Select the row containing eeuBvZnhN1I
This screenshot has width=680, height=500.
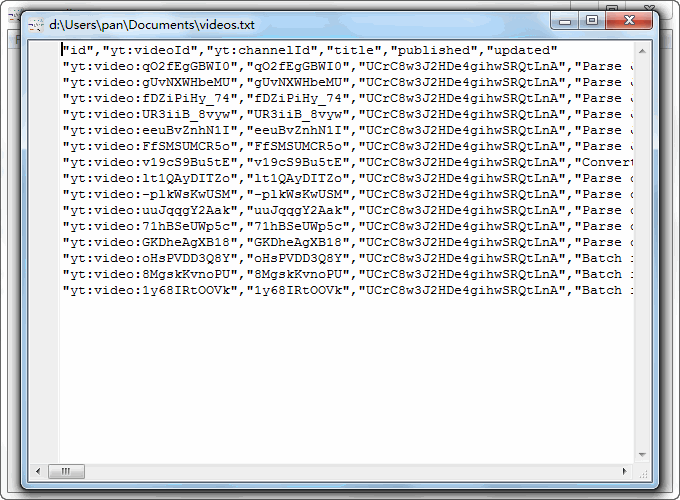coord(300,130)
